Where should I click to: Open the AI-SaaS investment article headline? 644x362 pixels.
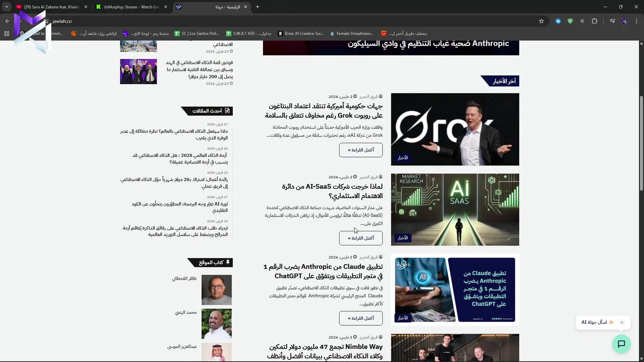click(x=332, y=191)
